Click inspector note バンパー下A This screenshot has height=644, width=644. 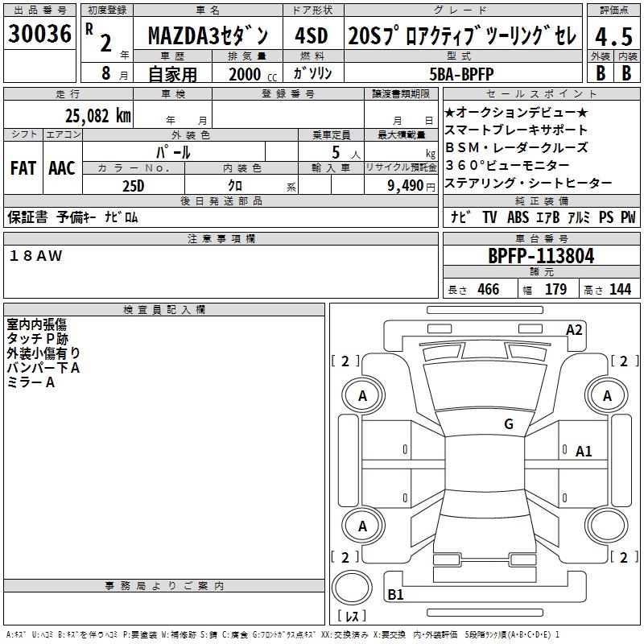(43, 368)
